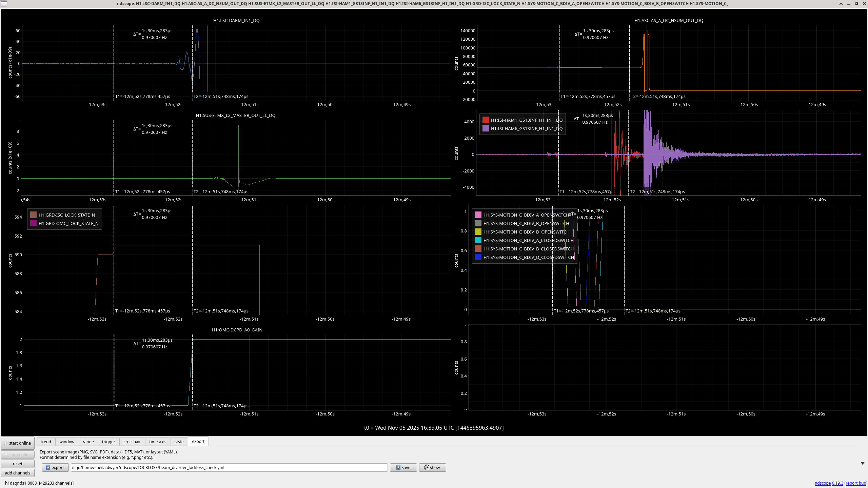Toggle the GRD-ISC_LOCK_STATE_N legend entry
This screenshot has width=868, height=488.
pos(67,215)
